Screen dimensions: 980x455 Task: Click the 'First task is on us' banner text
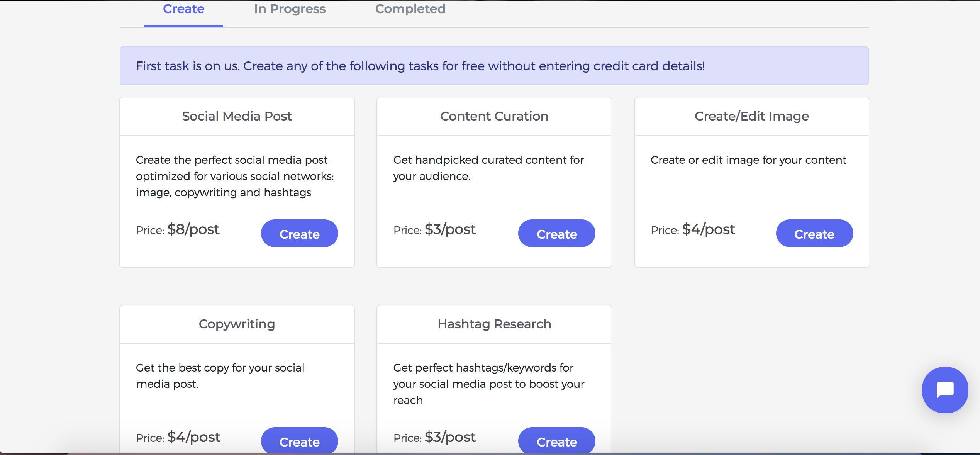(x=420, y=66)
